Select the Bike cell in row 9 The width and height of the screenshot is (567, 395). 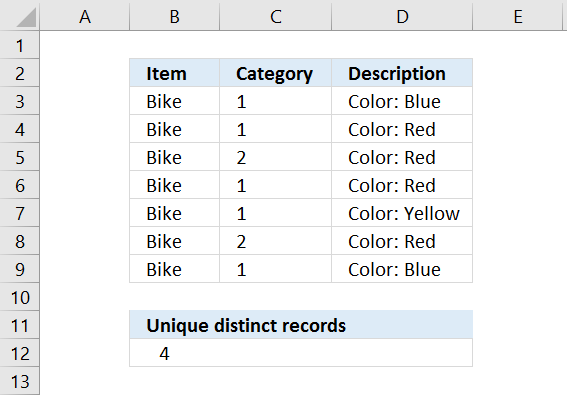[x=175, y=269]
